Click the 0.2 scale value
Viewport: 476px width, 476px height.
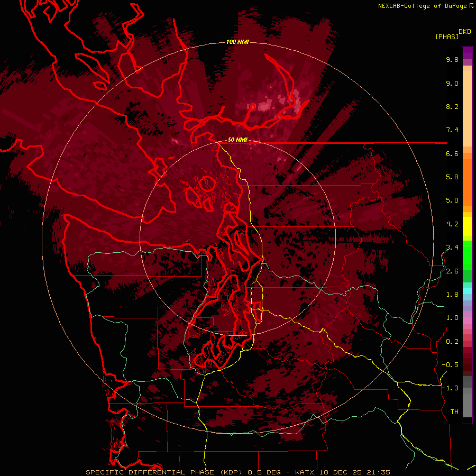(452, 342)
